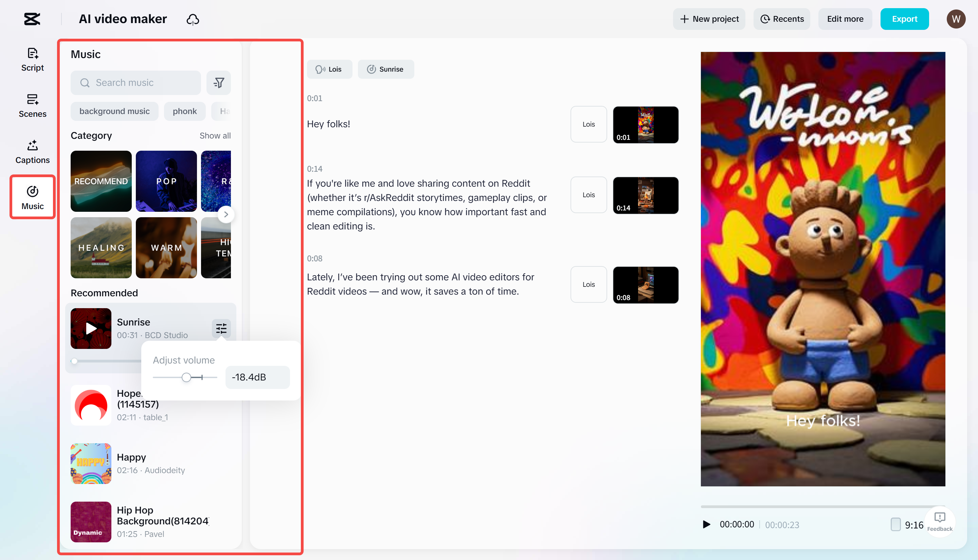Select the Sunrise music chip

[386, 69]
